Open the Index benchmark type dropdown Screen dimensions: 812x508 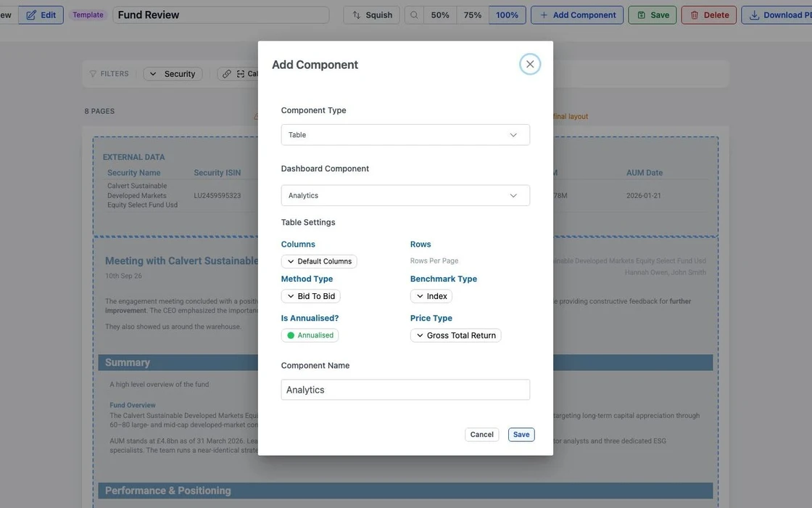pos(431,296)
